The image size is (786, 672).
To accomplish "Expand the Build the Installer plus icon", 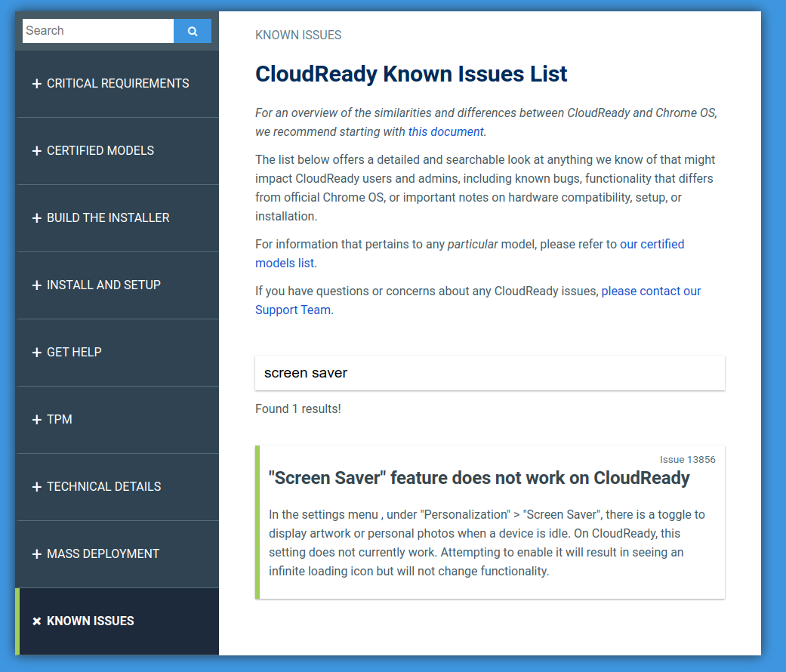I will pyautogui.click(x=36, y=218).
